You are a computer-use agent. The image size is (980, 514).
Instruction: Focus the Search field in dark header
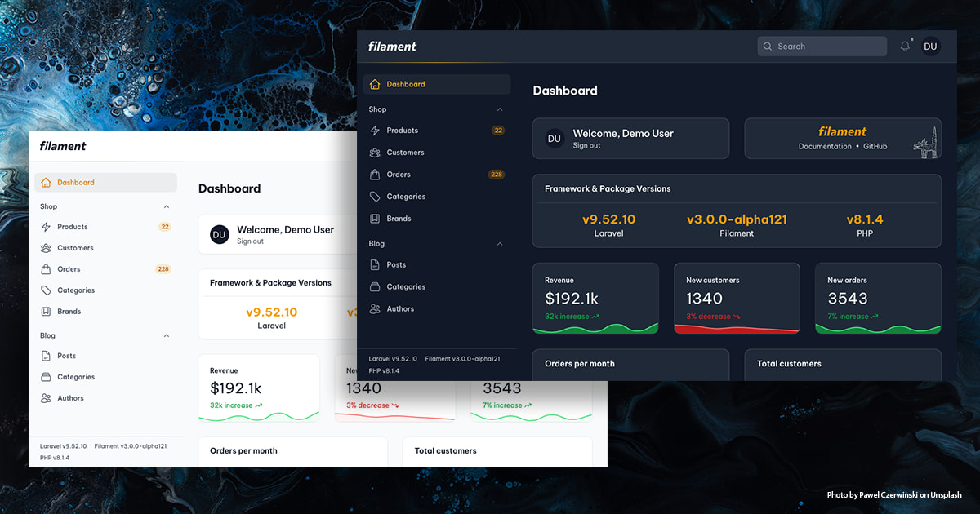tap(822, 47)
